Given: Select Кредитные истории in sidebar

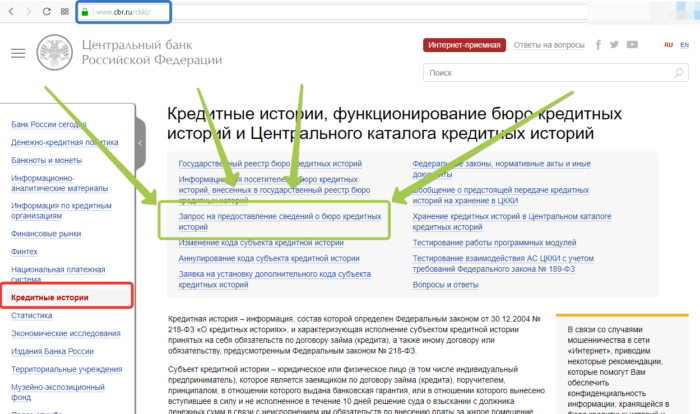Looking at the screenshot, I should tap(50, 297).
